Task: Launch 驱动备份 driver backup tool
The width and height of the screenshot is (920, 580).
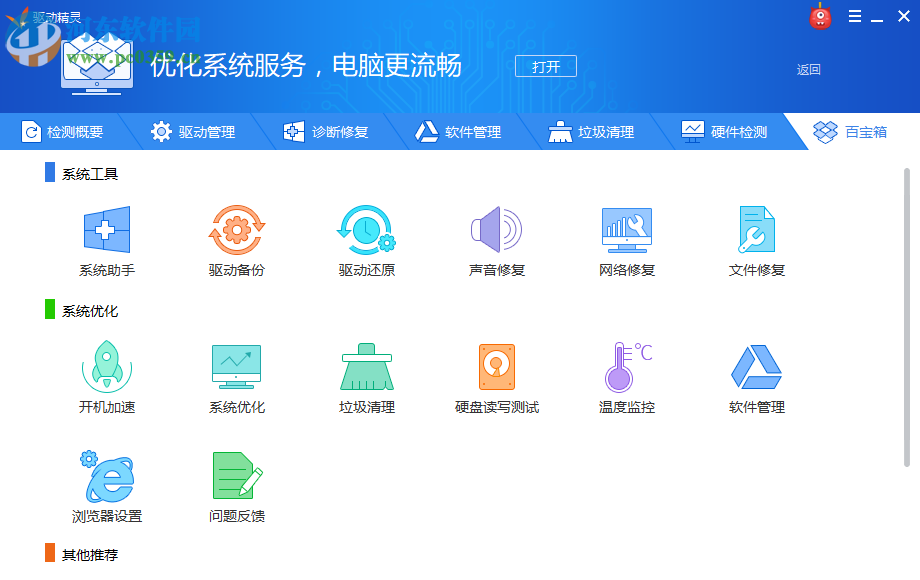Action: click(x=237, y=230)
